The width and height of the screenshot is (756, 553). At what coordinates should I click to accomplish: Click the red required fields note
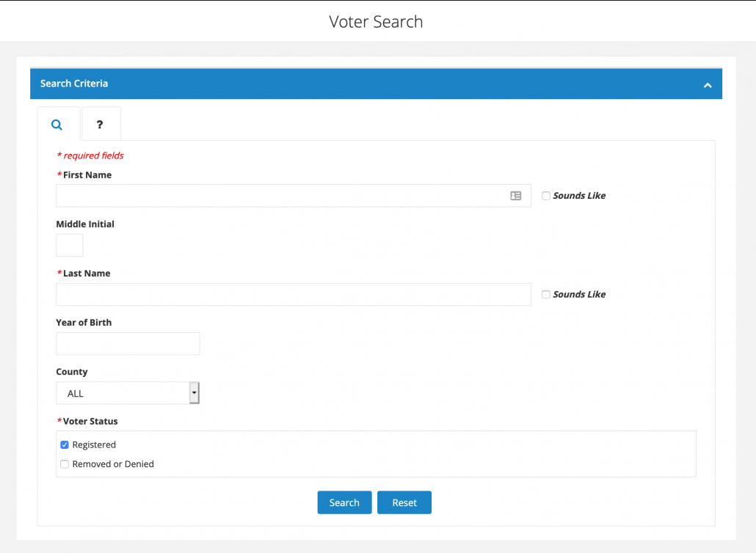coord(90,155)
